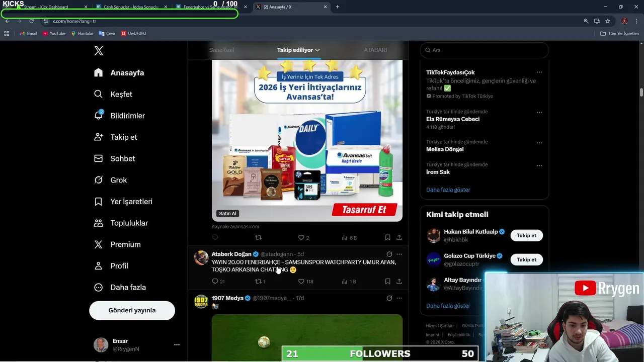Viewport: 644px width, 362px height.
Task: Open a new browser tab
Action: tap(337, 7)
